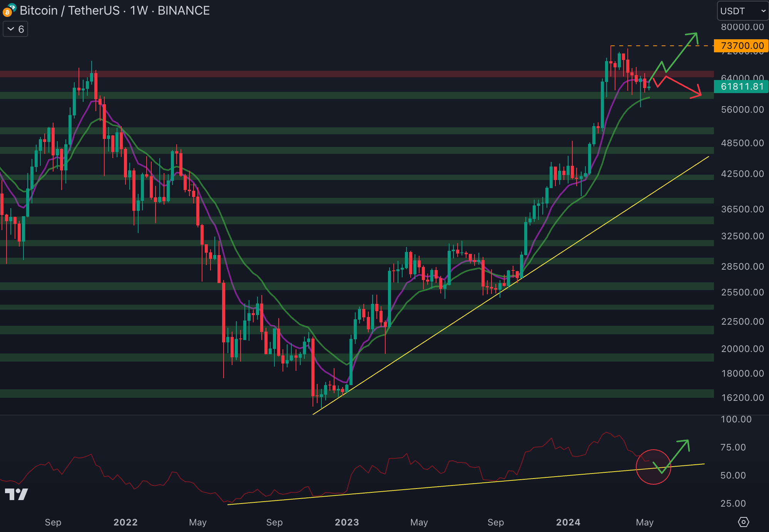Open chart settings gear icon at bottom right
The image size is (769, 532).
(x=743, y=522)
